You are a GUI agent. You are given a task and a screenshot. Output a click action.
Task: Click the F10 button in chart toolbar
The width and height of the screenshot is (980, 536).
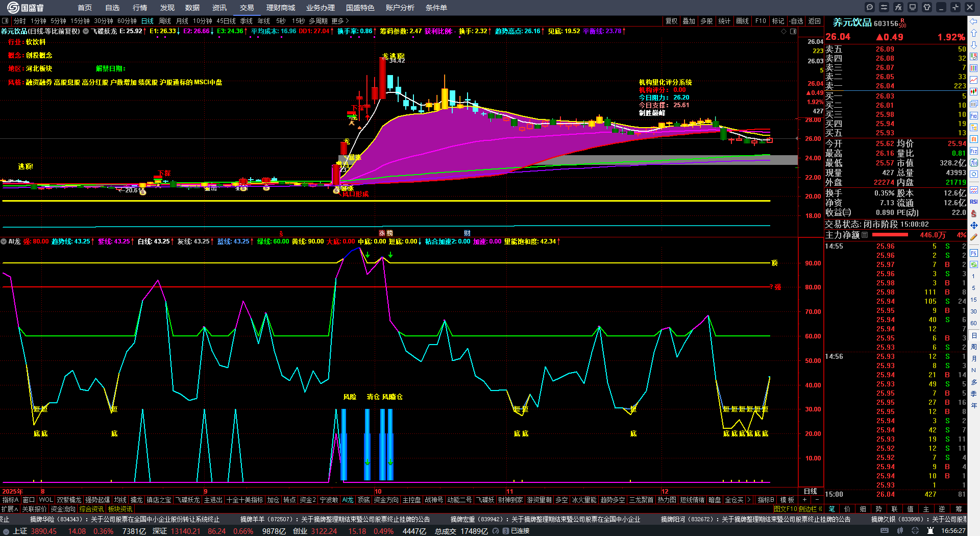[761, 21]
